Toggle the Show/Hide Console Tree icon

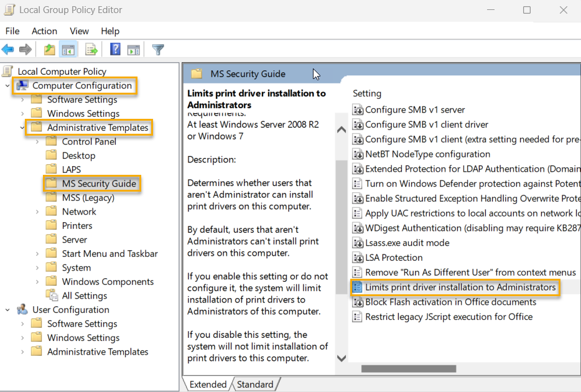point(68,50)
